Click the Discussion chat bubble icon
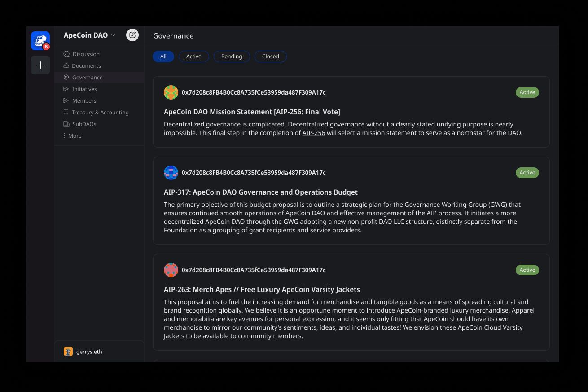 point(66,54)
